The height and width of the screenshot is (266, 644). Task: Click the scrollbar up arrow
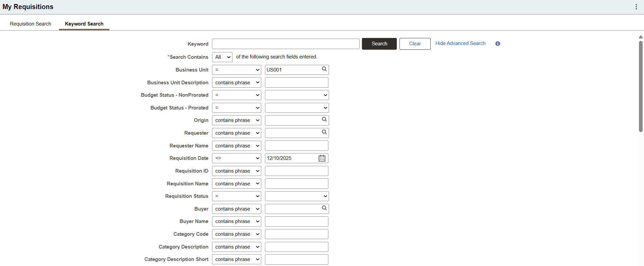click(x=641, y=37)
